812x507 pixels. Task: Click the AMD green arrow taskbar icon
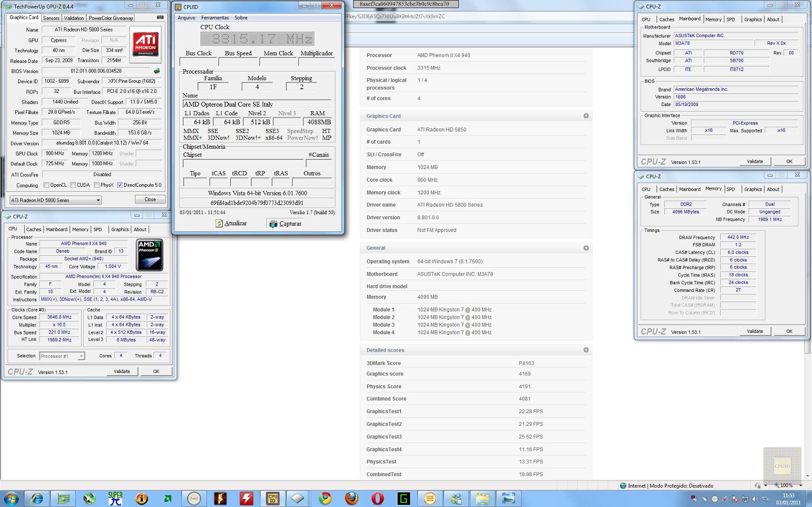pyautogui.click(x=168, y=498)
